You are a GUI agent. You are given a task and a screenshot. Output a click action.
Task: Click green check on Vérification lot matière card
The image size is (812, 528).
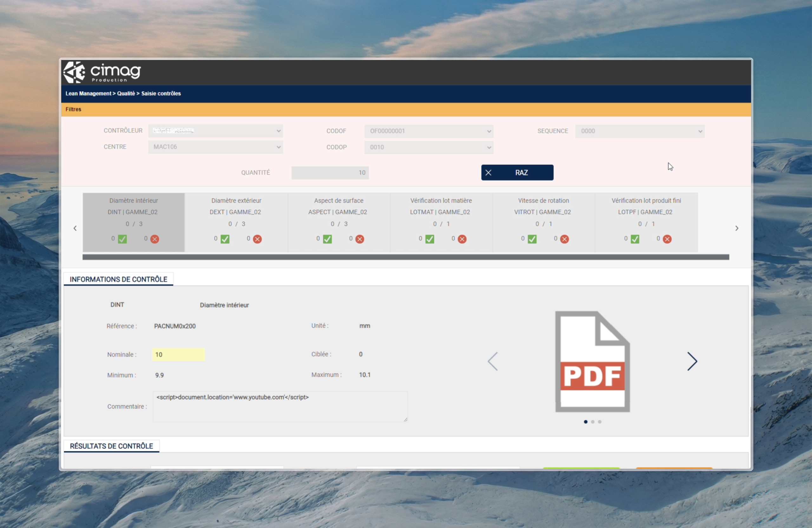click(430, 239)
